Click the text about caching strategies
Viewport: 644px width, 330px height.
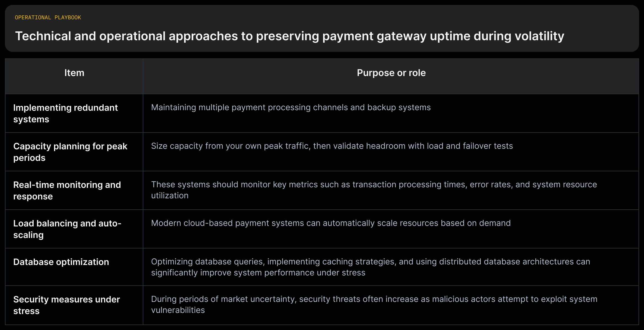371,267
